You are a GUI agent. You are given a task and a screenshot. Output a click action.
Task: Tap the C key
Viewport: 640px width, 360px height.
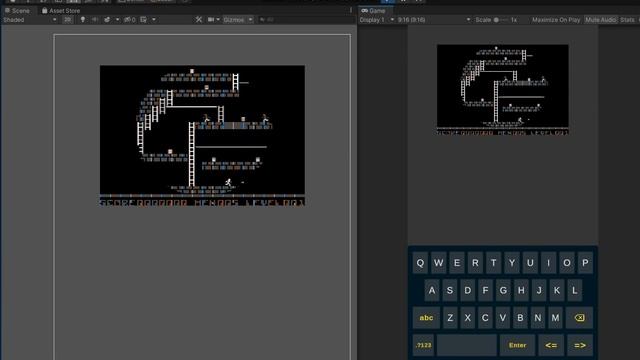[x=485, y=318]
